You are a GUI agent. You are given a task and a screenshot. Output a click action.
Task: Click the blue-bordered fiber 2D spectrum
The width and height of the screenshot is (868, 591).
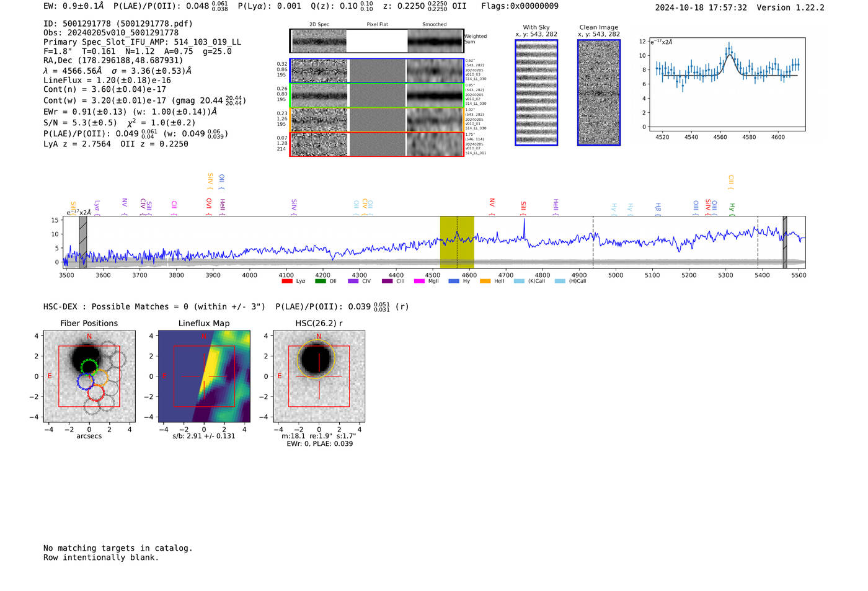pyautogui.click(x=319, y=71)
